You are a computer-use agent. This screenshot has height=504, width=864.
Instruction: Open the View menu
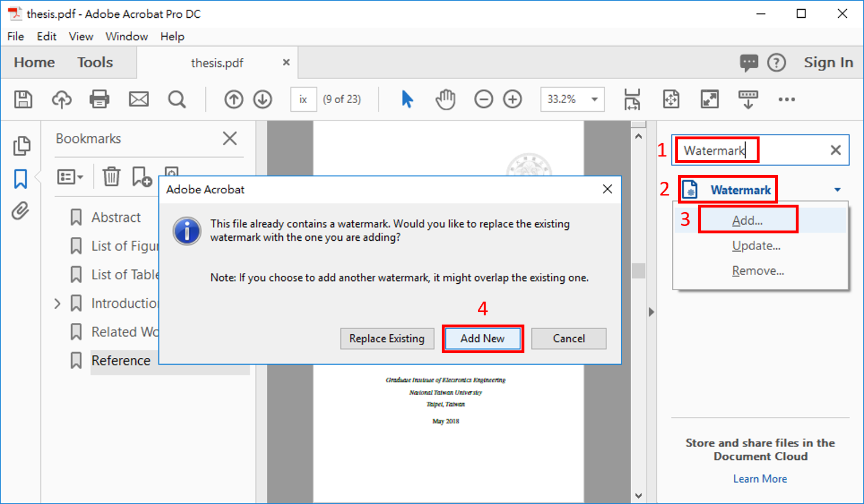(81, 37)
